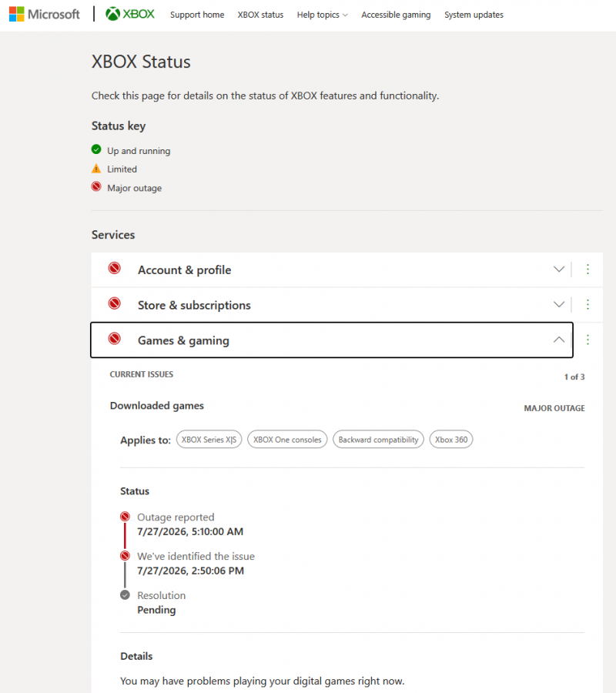Click major outage icon beside Store & subscriptions
The image size is (616, 693).
coord(115,303)
